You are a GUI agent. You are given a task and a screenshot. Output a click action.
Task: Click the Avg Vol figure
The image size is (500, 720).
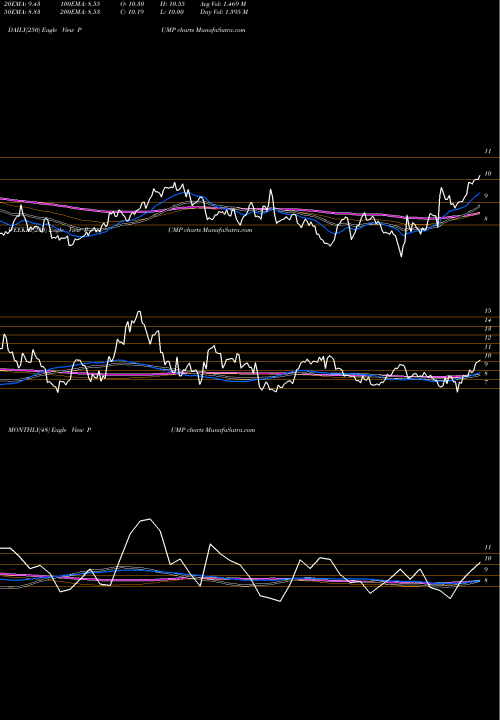coord(223,4)
